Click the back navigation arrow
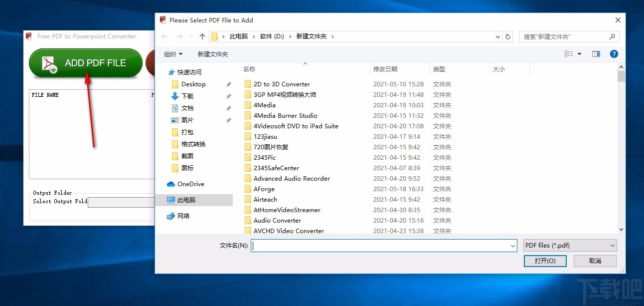 coord(164,36)
